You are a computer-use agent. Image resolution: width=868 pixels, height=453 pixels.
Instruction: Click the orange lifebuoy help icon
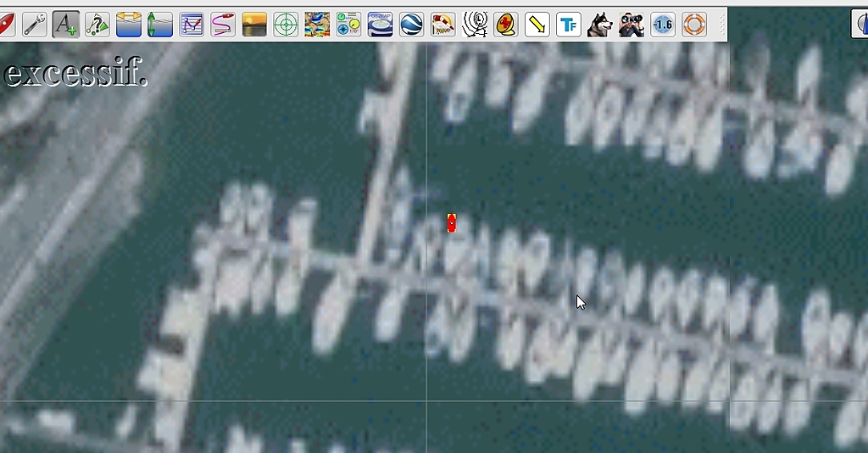[694, 25]
